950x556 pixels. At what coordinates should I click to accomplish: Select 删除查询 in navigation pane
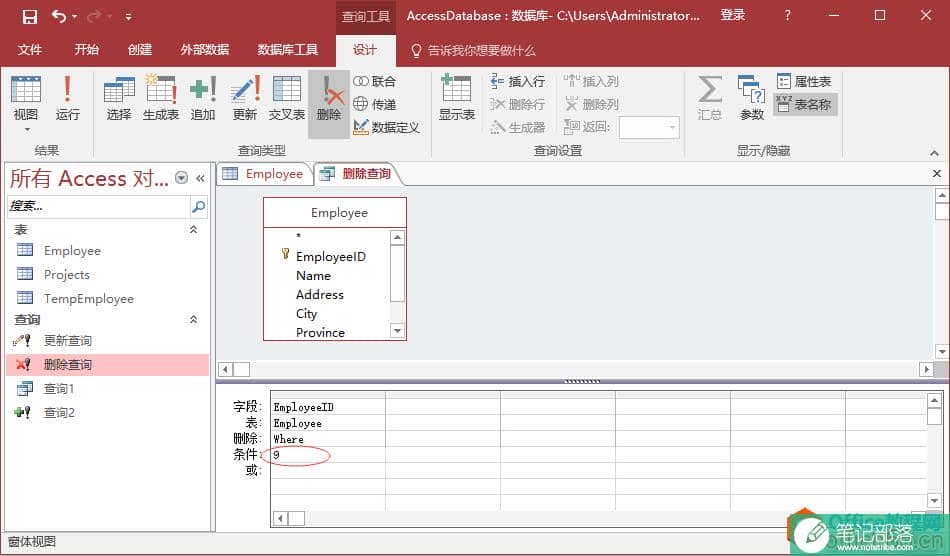[107, 365]
